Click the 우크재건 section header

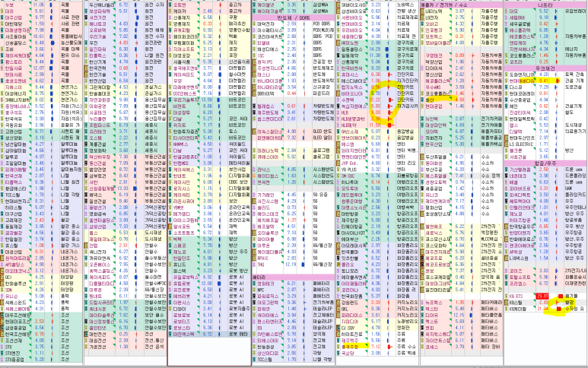pos(545,68)
